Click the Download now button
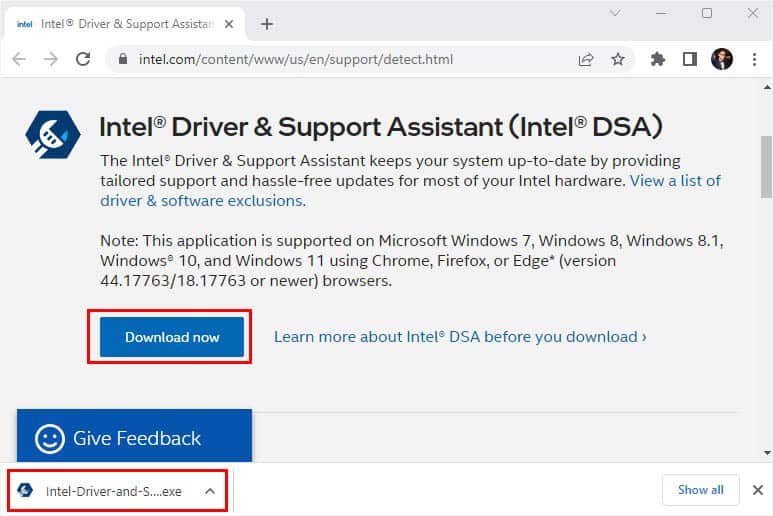This screenshot has width=773, height=516. (172, 337)
